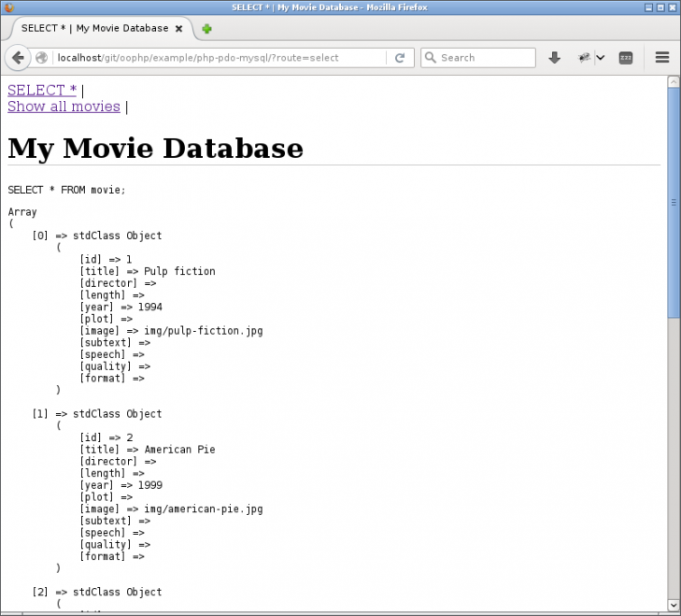Close the SELECT * tab
The width and height of the screenshot is (681, 616).
(178, 29)
